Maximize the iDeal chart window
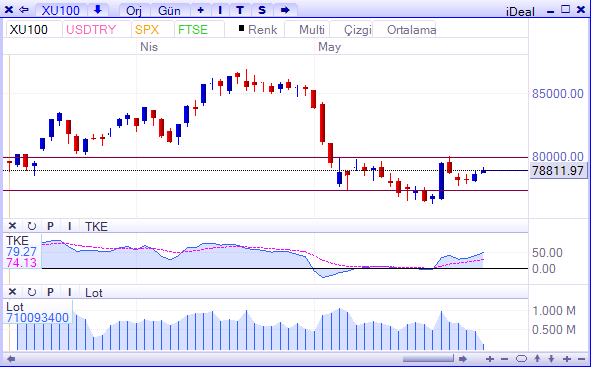This screenshot has height=367, width=591. (565, 9)
